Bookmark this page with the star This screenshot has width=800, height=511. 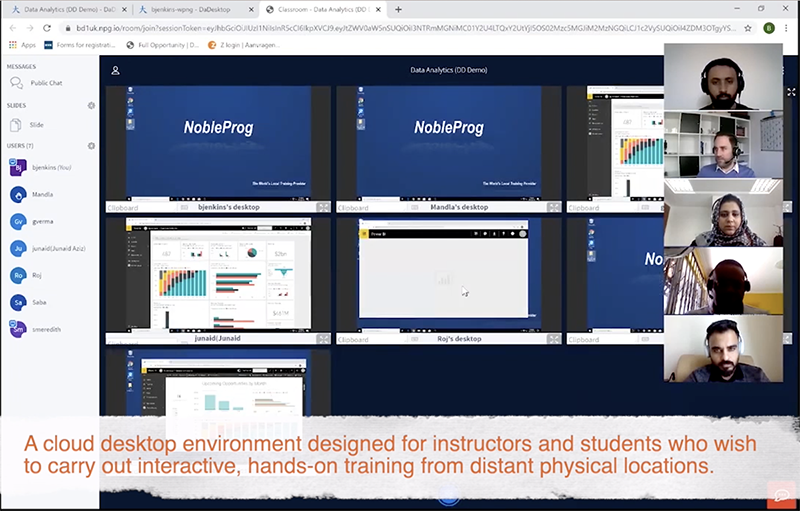pos(748,28)
